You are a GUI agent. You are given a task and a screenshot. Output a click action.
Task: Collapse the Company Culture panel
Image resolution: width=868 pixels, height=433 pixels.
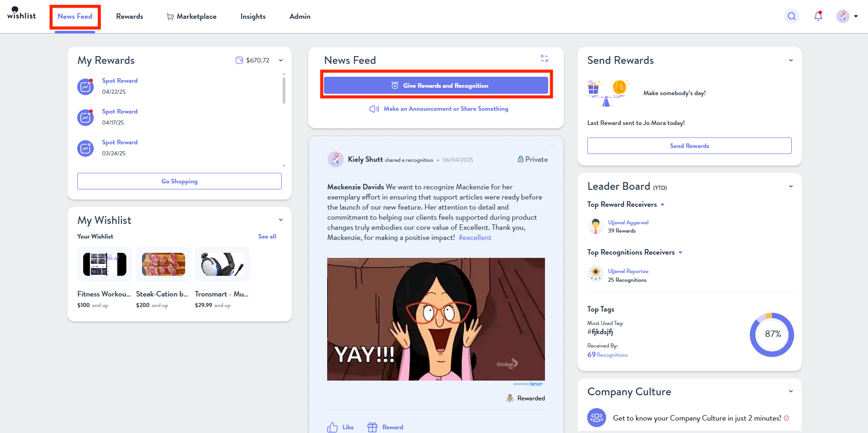click(x=791, y=391)
